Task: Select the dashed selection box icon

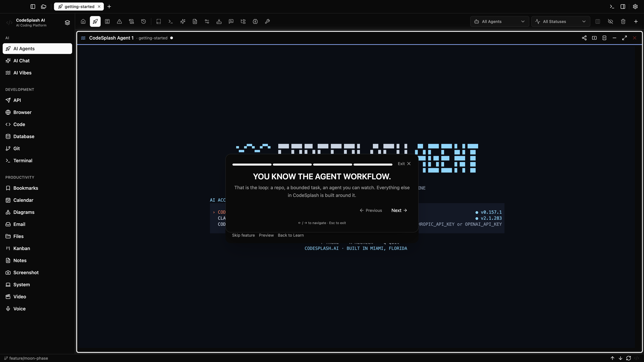Action: tap(159, 21)
